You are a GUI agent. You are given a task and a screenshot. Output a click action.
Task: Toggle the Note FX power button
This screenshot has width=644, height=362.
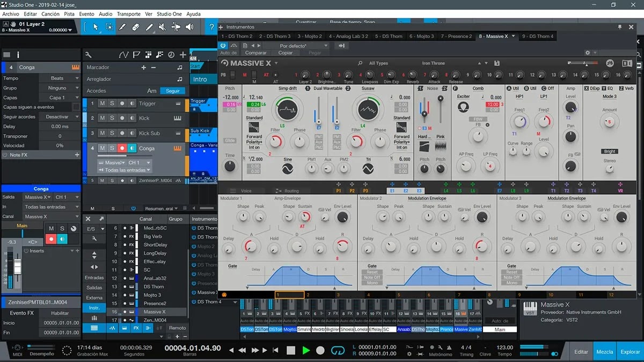(x=5, y=155)
